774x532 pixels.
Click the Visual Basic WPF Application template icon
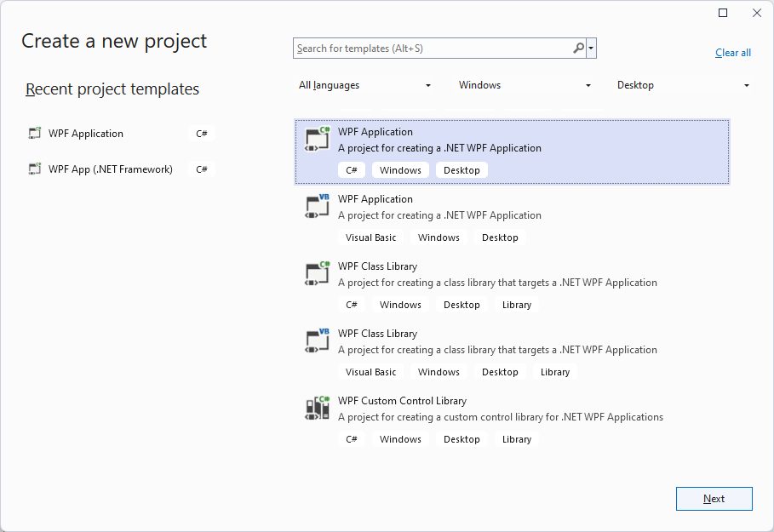(x=316, y=205)
